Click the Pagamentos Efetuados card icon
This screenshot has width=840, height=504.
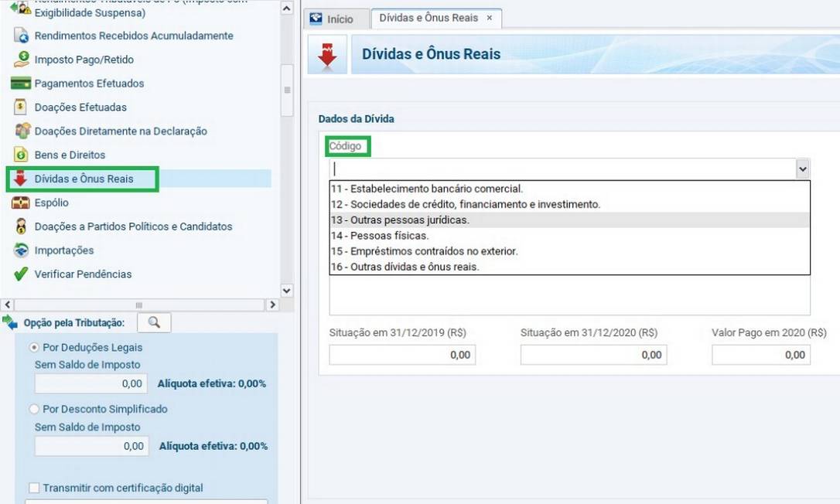(21, 83)
